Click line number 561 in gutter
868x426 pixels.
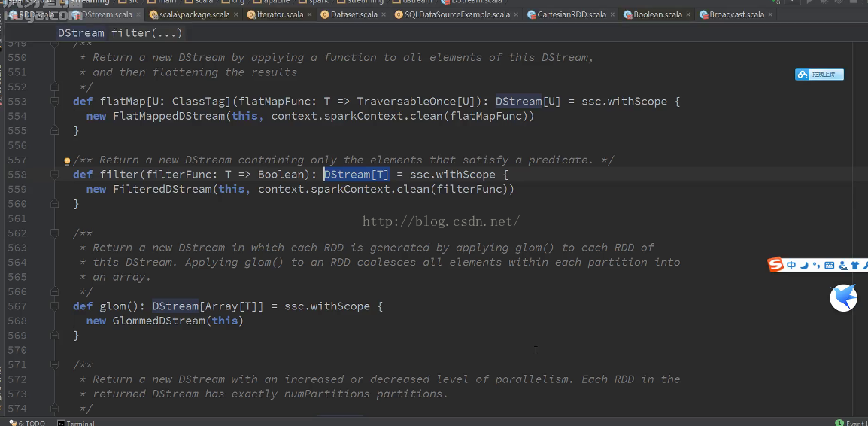tap(18, 218)
